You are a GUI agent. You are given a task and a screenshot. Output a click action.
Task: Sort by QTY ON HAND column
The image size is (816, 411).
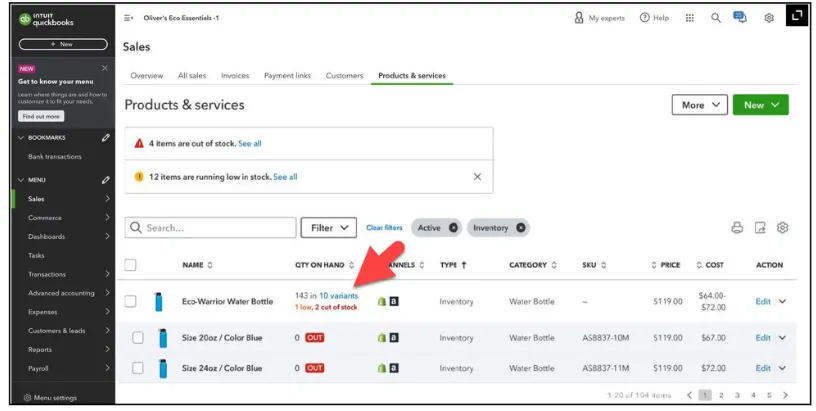tap(324, 265)
